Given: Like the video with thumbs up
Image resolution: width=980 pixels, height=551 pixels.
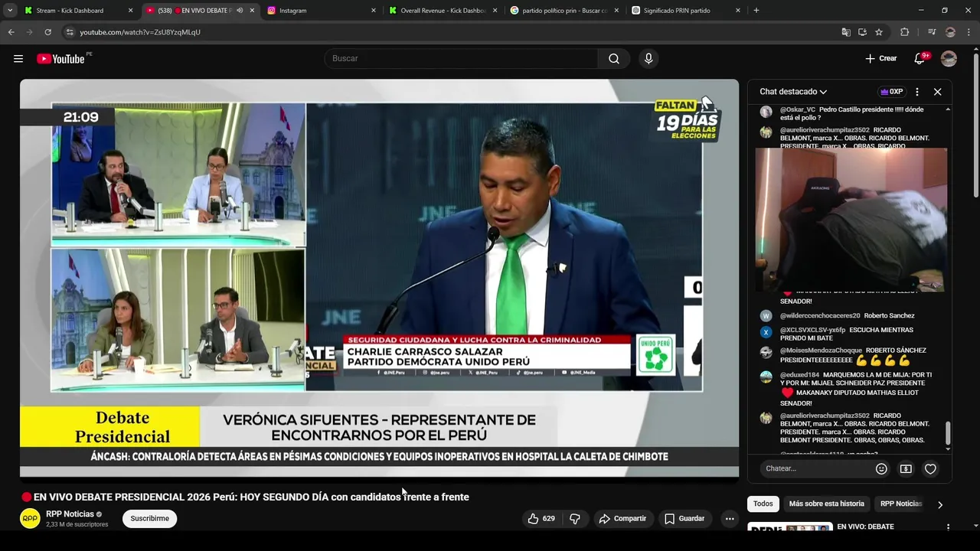Looking at the screenshot, I should [x=541, y=519].
